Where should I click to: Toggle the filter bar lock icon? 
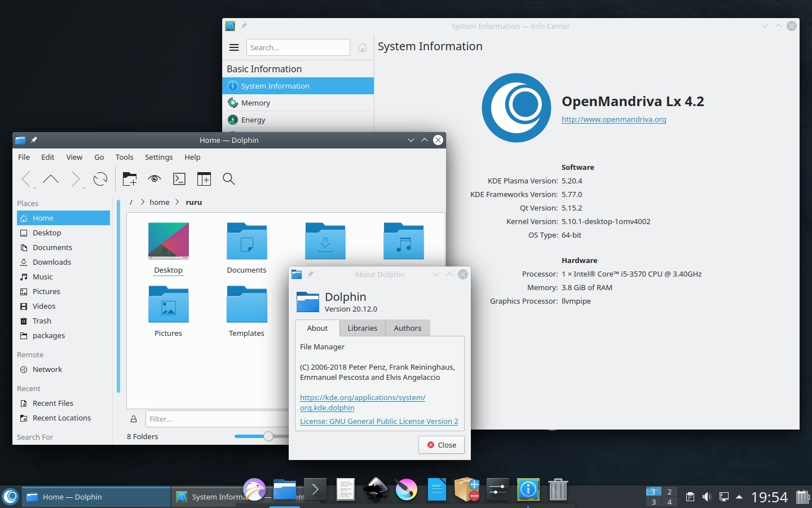tap(134, 419)
